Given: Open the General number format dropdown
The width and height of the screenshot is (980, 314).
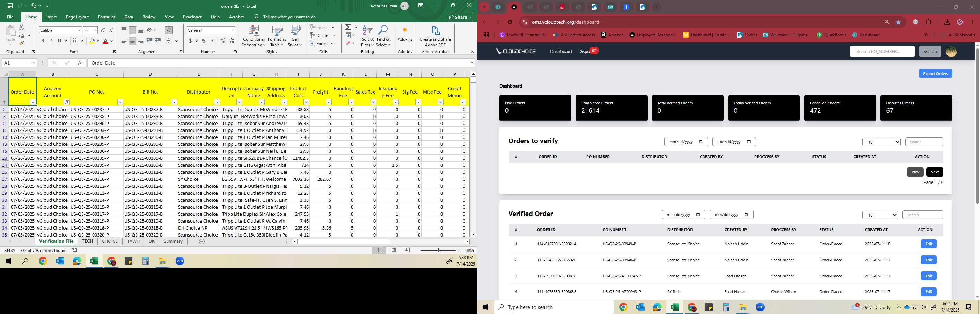Looking at the screenshot, I should [x=233, y=30].
